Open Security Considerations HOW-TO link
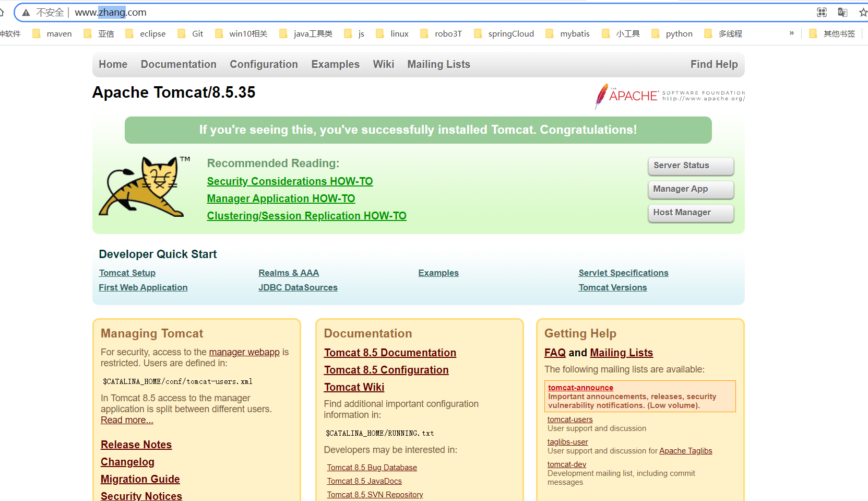This screenshot has height=501, width=868. point(290,181)
